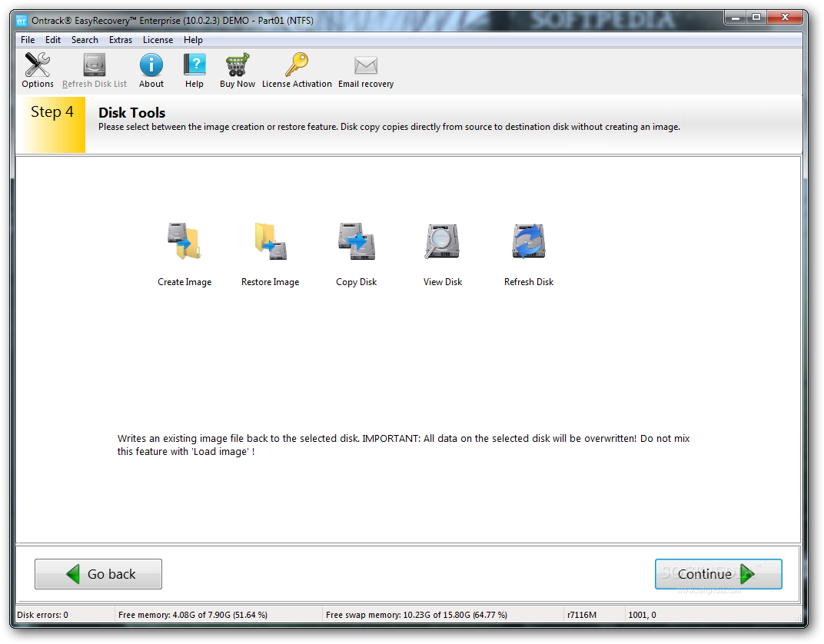824x644 pixels.
Task: Click the Step 4 label
Action: pos(52,112)
